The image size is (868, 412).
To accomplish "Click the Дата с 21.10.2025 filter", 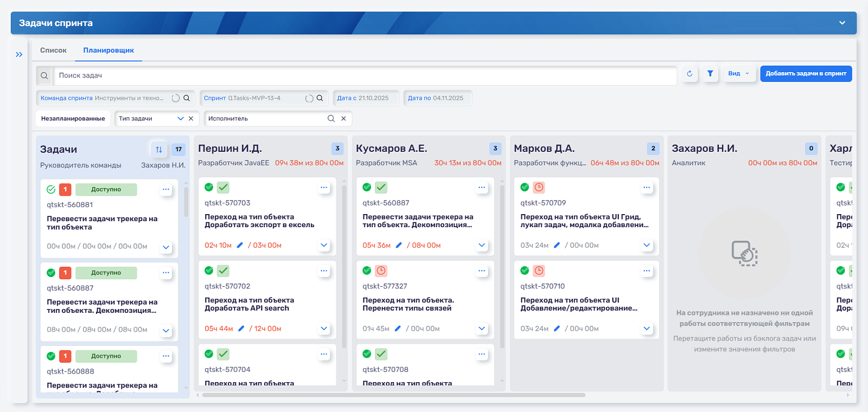I will [366, 98].
